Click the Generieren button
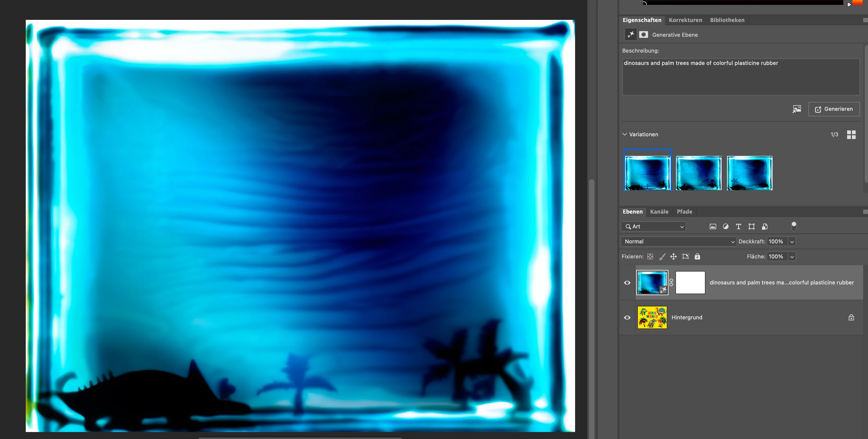This screenshot has width=868, height=439. click(x=834, y=109)
